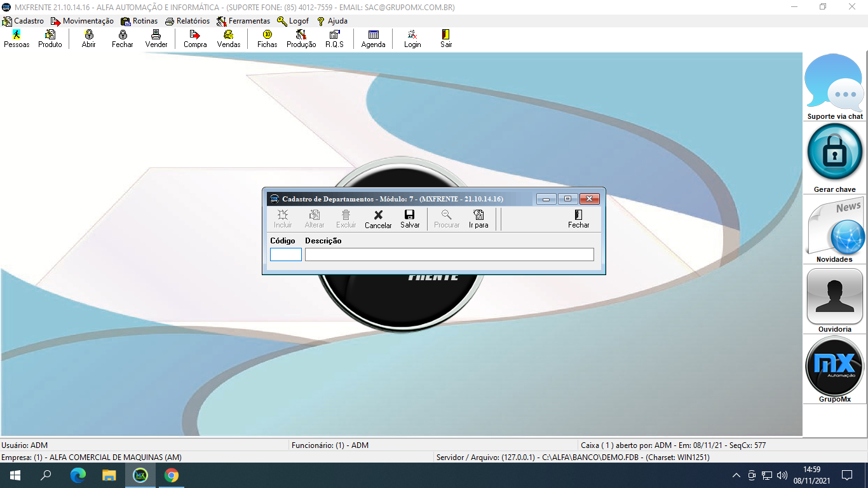Close the dialog using Fechar door icon
868x488 pixels.
coord(578,219)
